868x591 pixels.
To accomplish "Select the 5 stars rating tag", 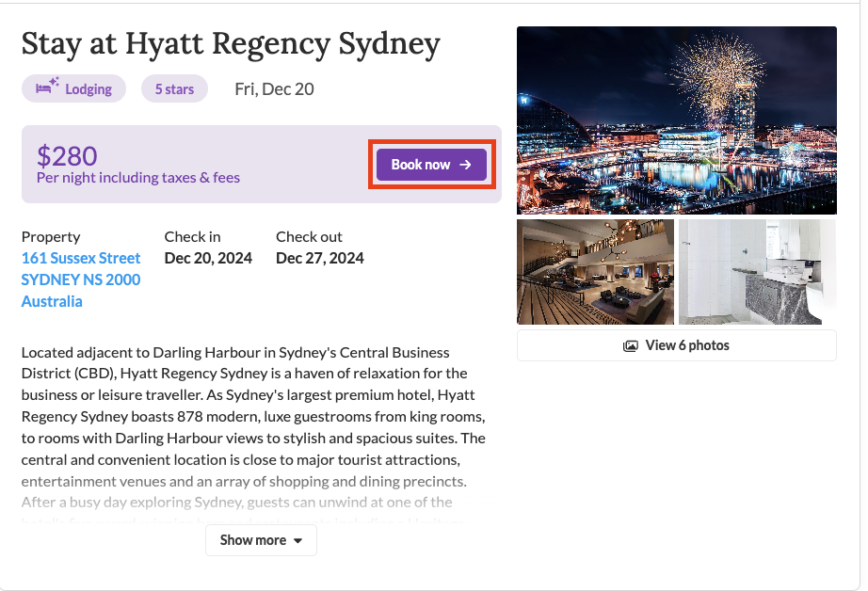I will (x=174, y=89).
